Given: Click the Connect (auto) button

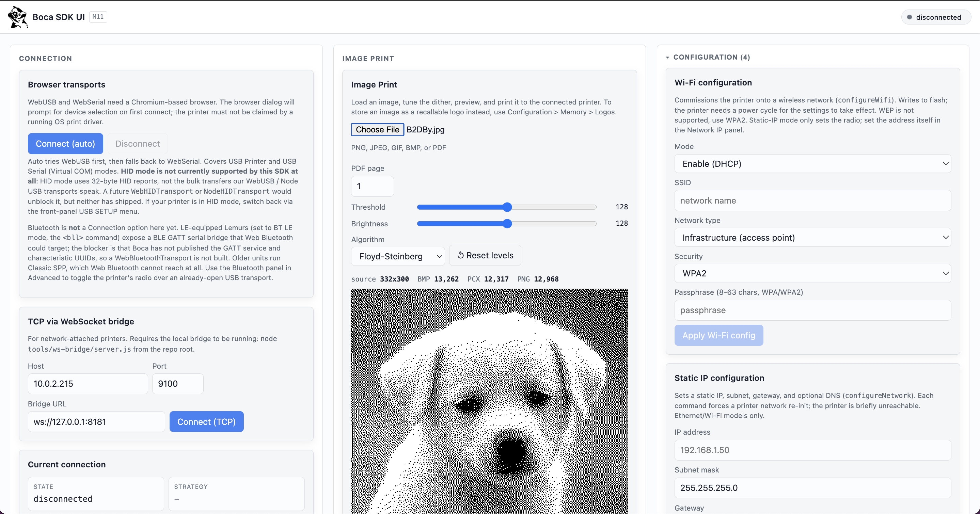Looking at the screenshot, I should click(65, 144).
